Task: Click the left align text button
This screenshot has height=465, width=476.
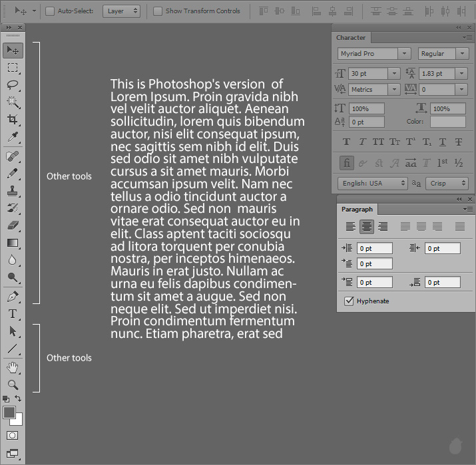Action: coord(350,227)
